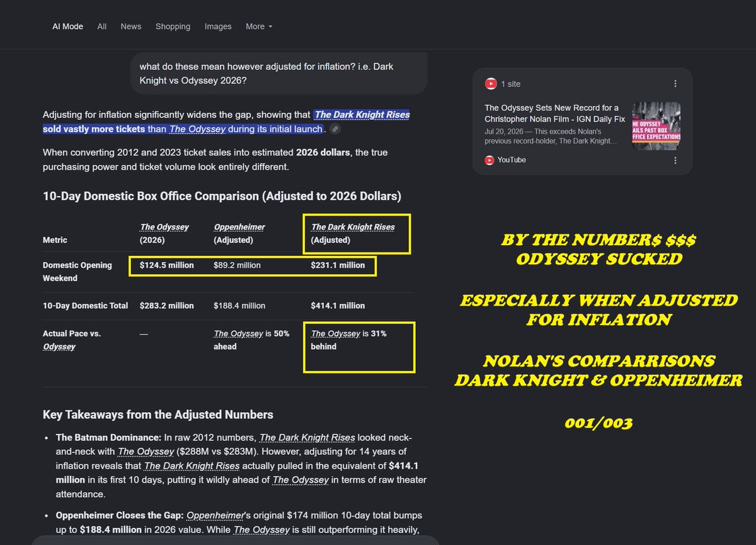Click the source link icon after 'initial launch'

pyautogui.click(x=335, y=129)
